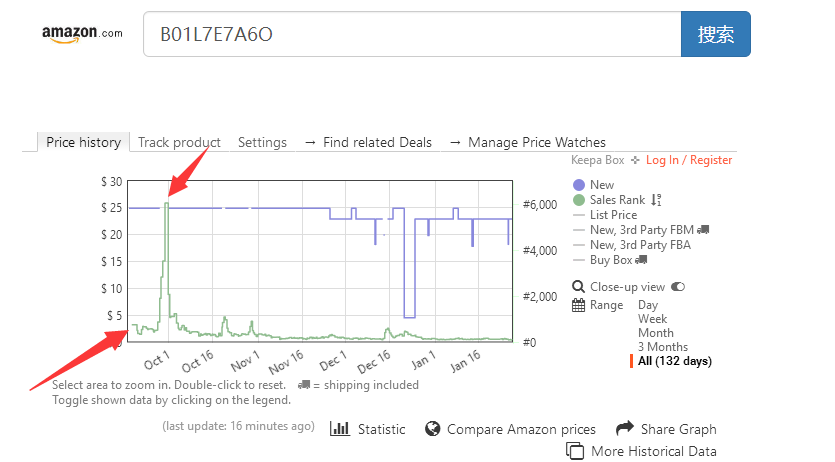Click the Log In / Register link
The width and height of the screenshot is (835, 462).
[689, 160]
